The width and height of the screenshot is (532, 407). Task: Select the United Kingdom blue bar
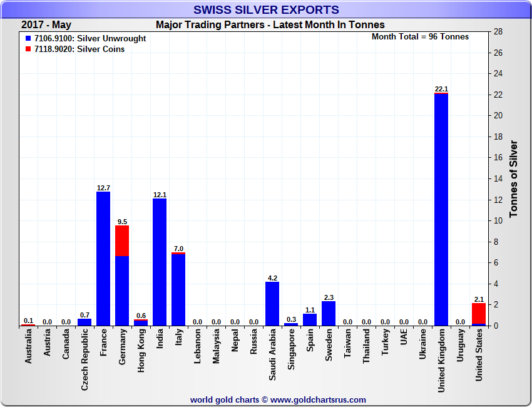pos(441,210)
